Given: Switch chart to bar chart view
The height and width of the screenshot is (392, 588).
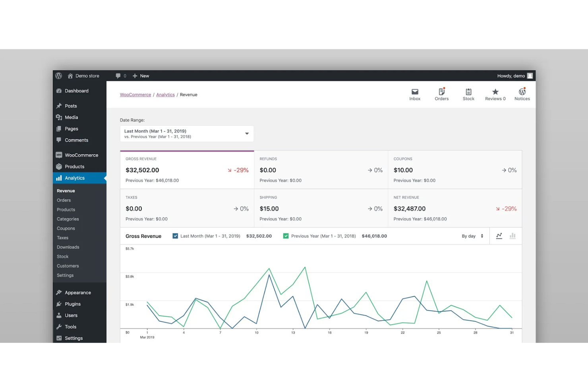Looking at the screenshot, I should [x=513, y=236].
